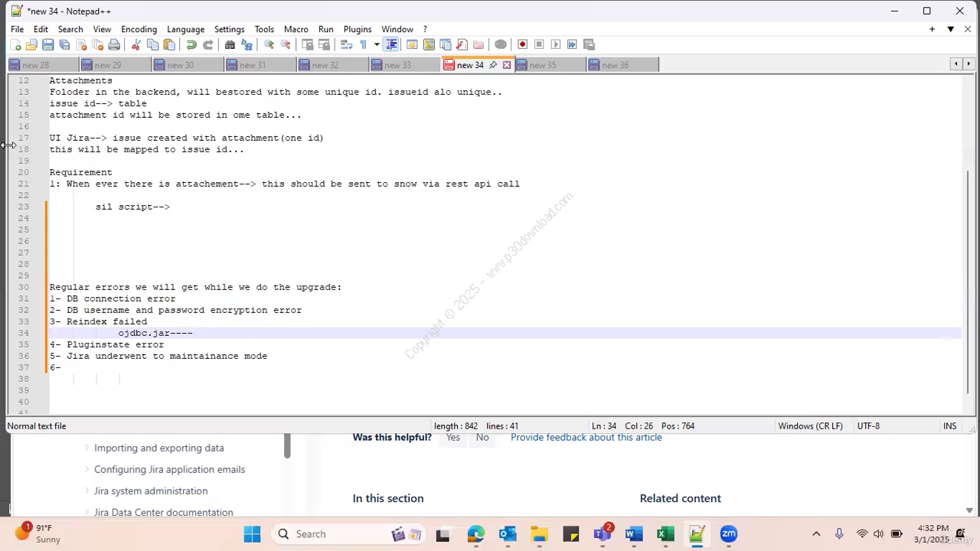The image size is (980, 551).
Task: Click the Zoom In toolbar icon
Action: pyautogui.click(x=269, y=44)
